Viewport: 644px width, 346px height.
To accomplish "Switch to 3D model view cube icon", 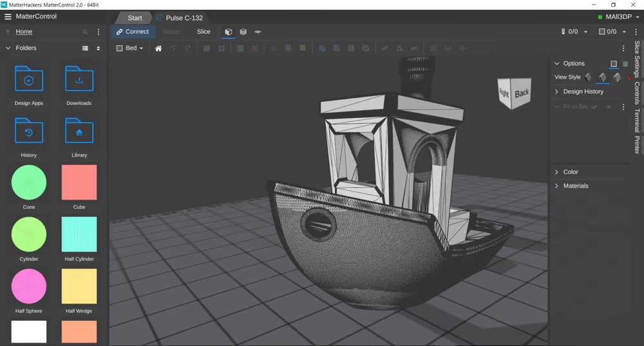I will click(229, 32).
